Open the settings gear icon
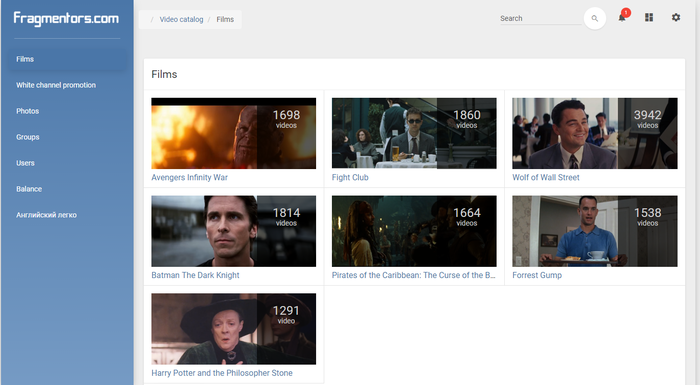Image resolution: width=700 pixels, height=385 pixels. click(676, 17)
